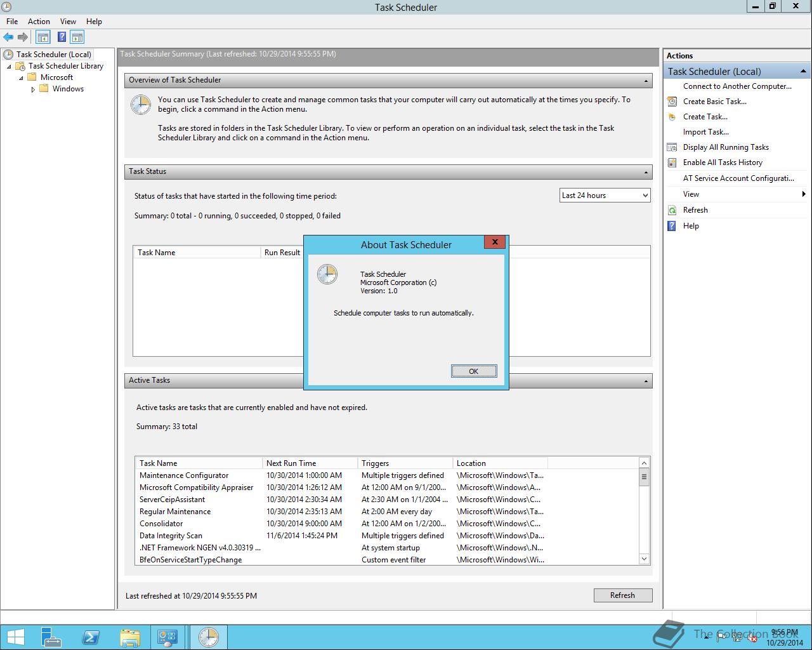Click the Start button on the taskbar
812x650 pixels.
(16, 637)
